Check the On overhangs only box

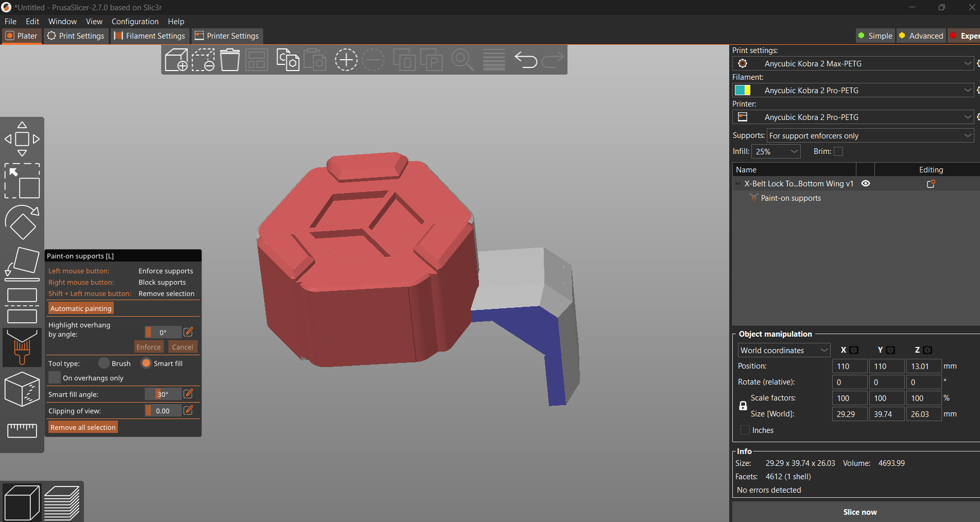[55, 378]
